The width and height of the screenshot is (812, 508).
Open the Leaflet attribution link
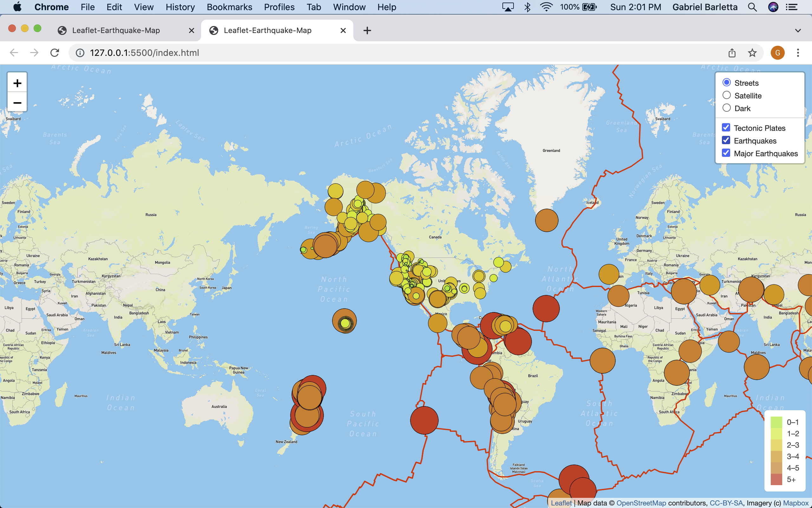[x=561, y=503]
